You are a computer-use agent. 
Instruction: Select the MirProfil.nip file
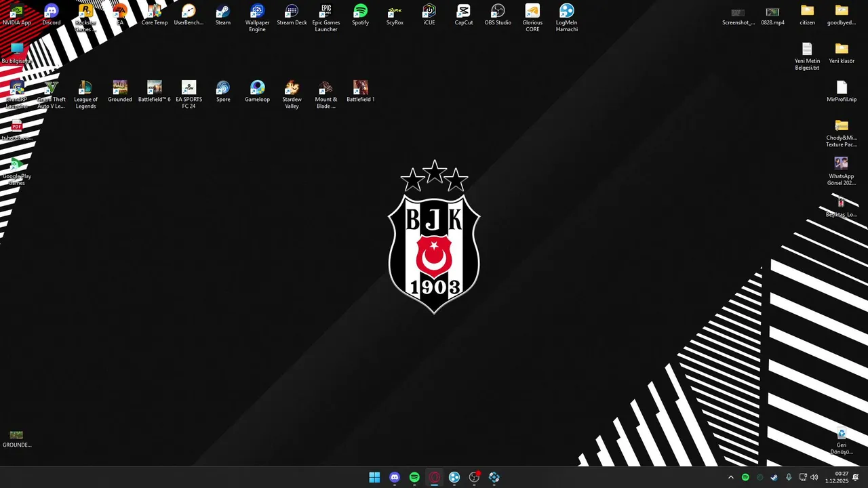[x=842, y=91]
